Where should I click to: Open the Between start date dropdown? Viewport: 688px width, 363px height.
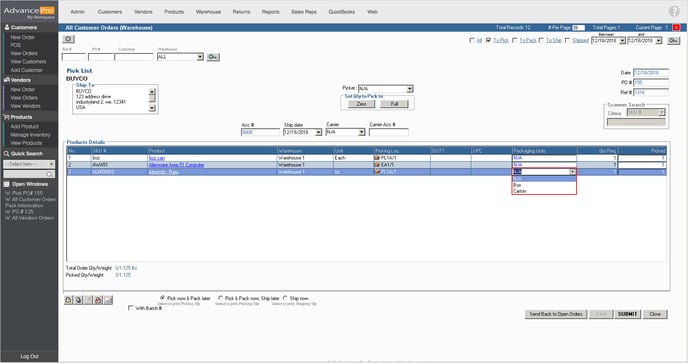point(622,40)
